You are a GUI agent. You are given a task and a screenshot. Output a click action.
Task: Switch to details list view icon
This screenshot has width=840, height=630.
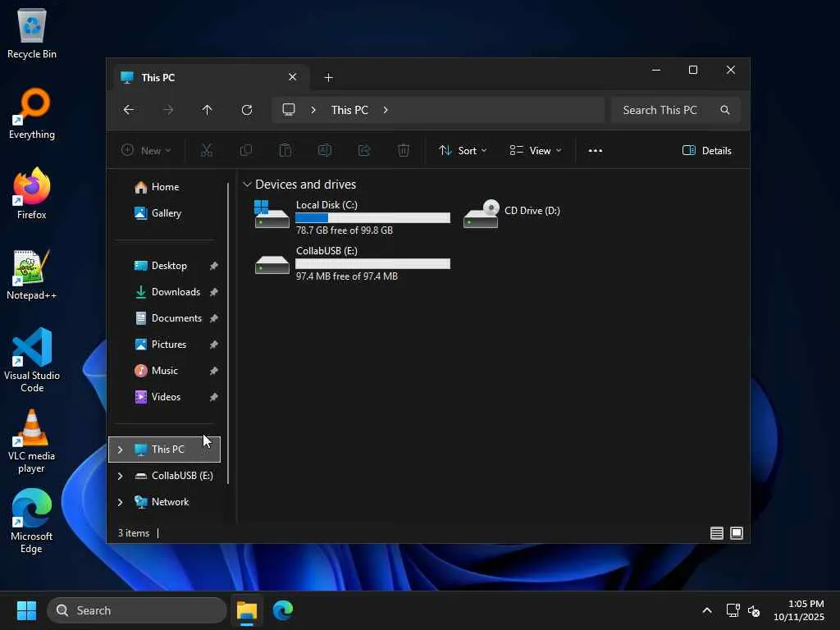tap(717, 533)
